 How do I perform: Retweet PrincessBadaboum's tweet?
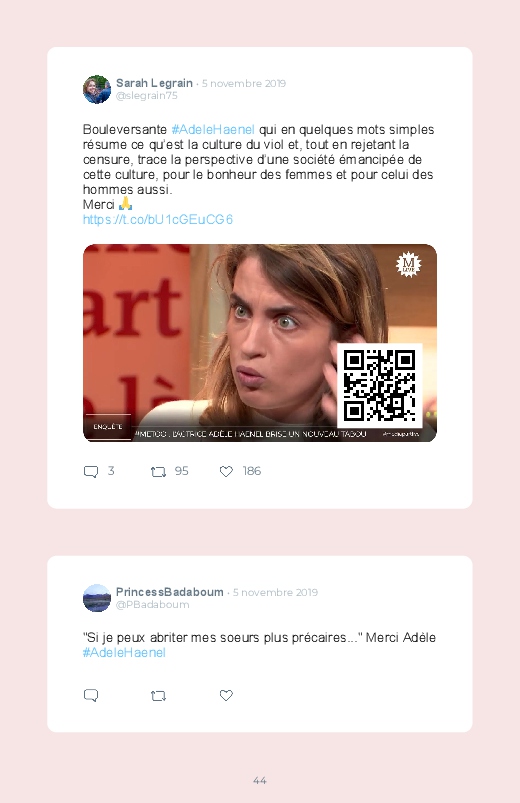(158, 695)
